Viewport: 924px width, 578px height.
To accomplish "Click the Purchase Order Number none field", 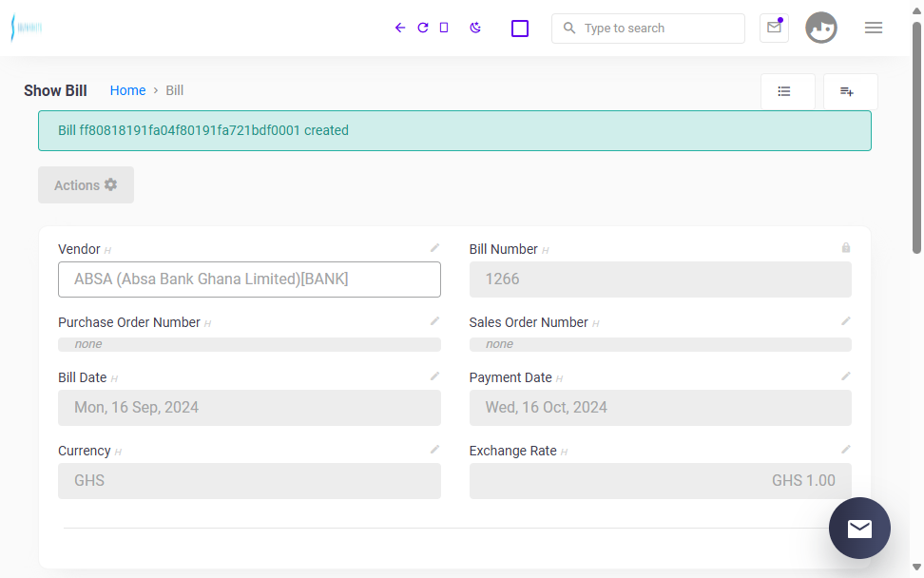I will coord(249,344).
